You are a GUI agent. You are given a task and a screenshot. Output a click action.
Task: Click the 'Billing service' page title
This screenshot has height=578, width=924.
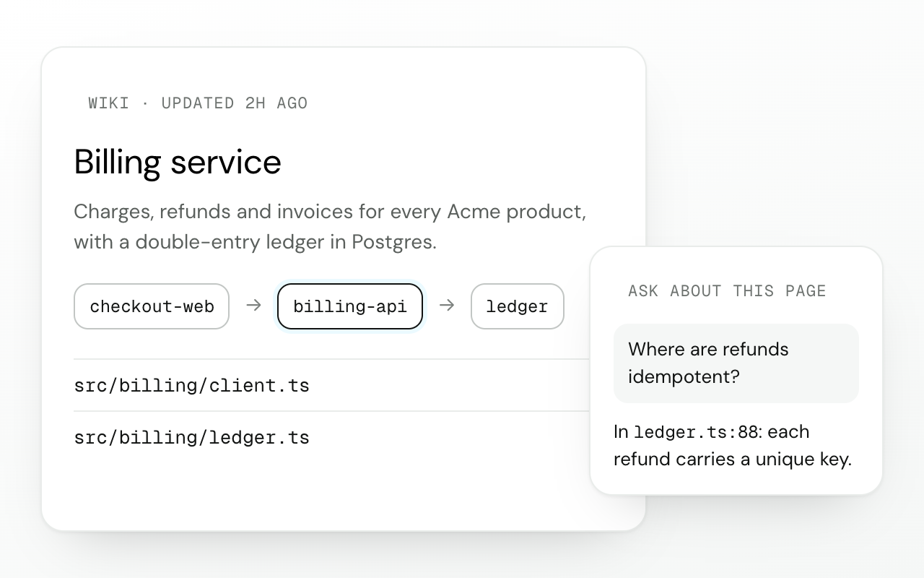click(x=178, y=162)
